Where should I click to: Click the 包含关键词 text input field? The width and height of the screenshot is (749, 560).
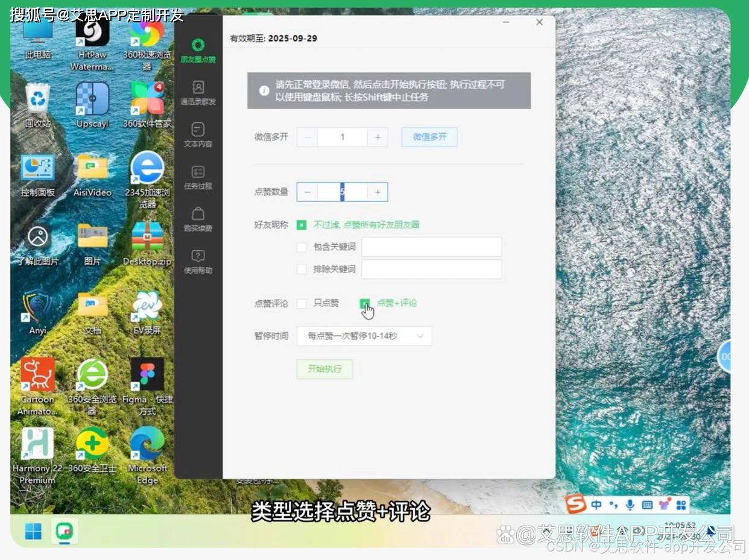click(x=431, y=247)
